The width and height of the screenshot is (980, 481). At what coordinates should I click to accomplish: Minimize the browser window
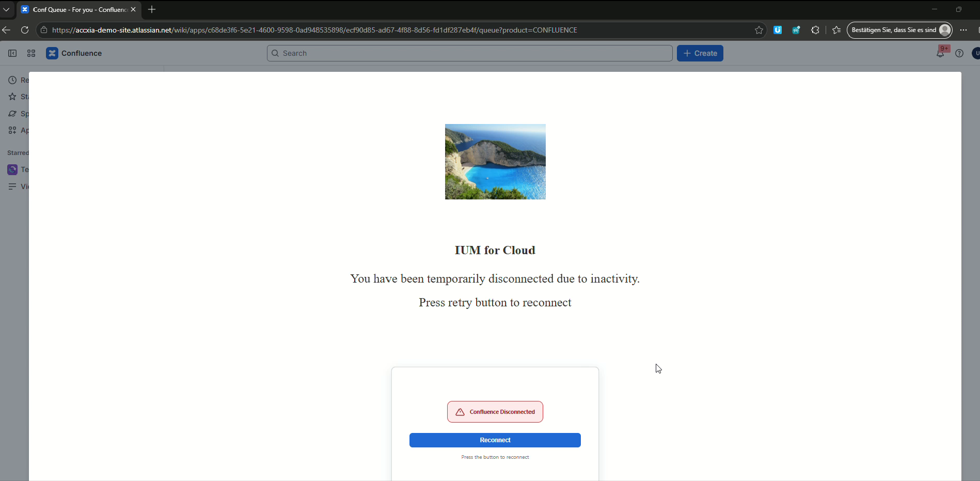[x=935, y=9]
